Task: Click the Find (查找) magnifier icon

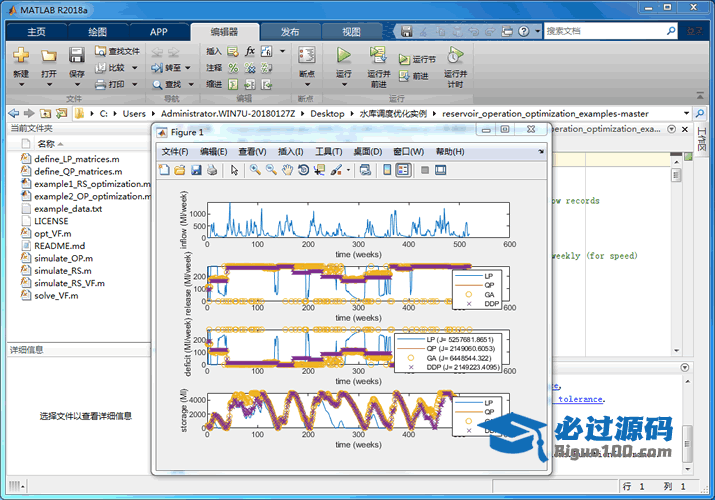Action: pyautogui.click(x=157, y=85)
